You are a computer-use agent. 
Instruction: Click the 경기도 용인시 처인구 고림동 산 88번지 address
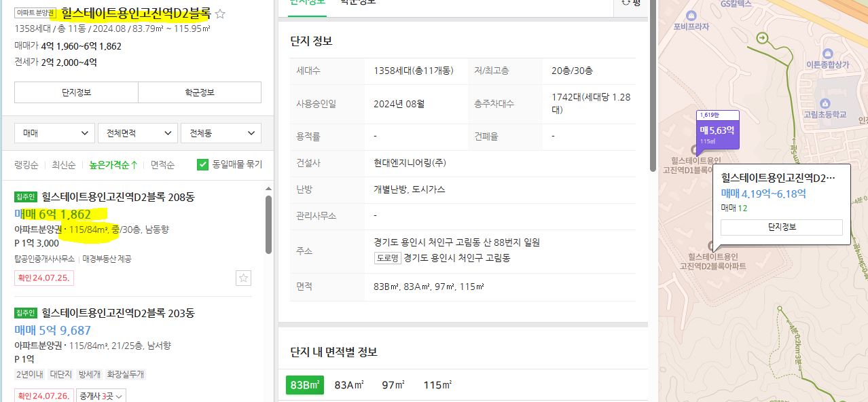coord(457,242)
